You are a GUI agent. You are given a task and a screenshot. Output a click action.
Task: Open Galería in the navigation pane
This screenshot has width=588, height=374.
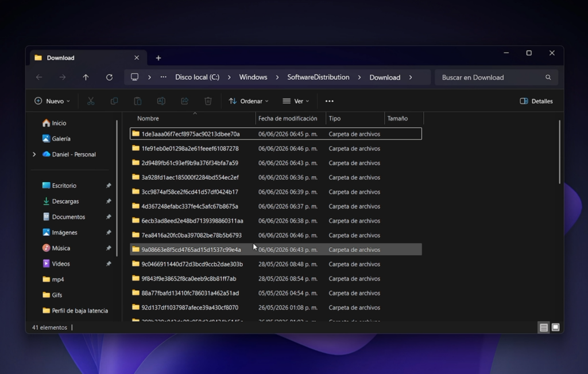(56, 139)
